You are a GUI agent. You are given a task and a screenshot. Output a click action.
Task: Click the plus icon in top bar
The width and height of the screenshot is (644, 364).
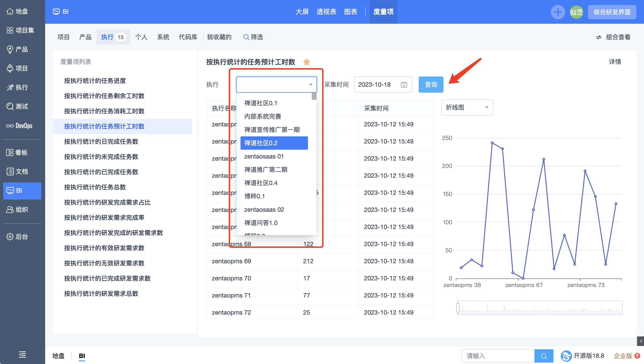click(x=558, y=12)
